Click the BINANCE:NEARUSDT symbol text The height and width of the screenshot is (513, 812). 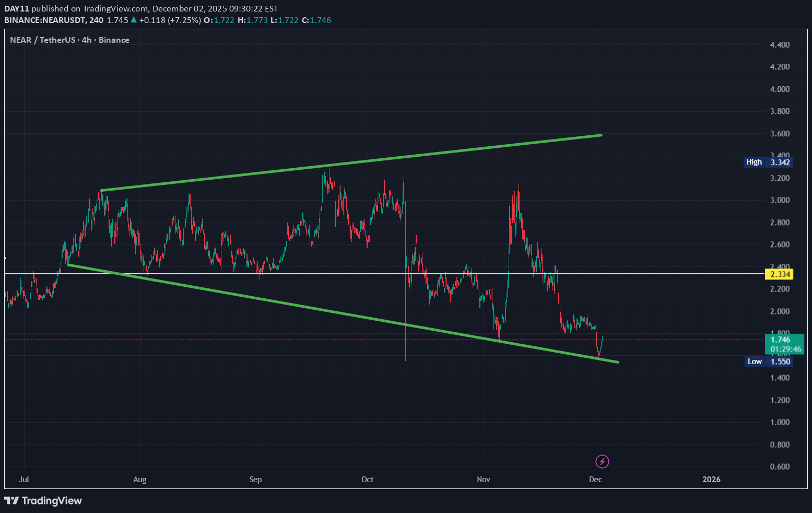45,20
